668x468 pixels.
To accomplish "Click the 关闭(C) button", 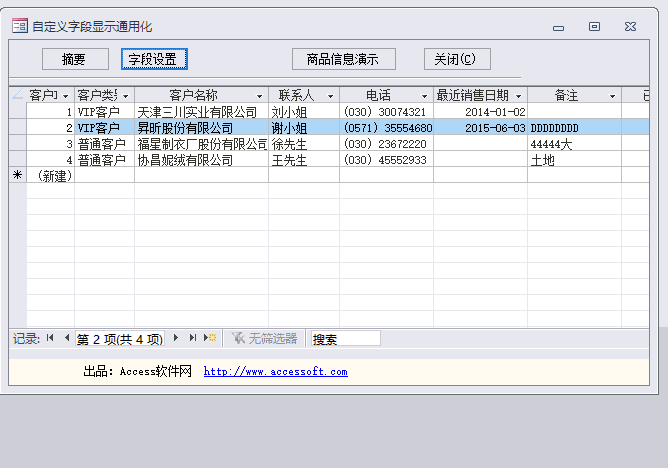I will pos(457,59).
